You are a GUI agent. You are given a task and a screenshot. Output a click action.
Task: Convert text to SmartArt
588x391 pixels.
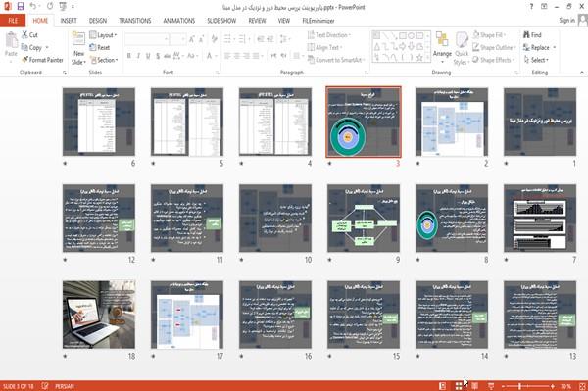click(x=336, y=60)
